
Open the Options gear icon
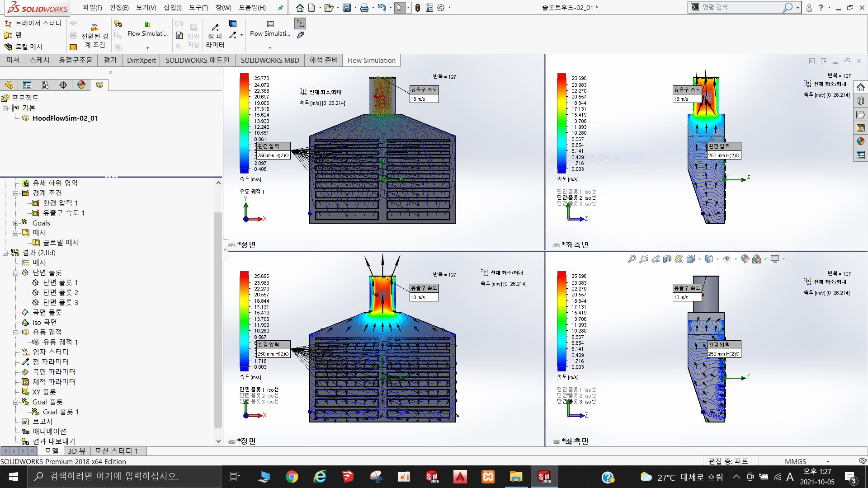point(441,8)
